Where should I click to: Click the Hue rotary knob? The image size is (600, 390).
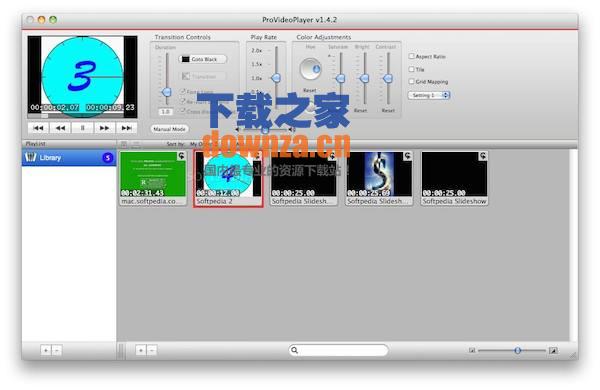310,69
